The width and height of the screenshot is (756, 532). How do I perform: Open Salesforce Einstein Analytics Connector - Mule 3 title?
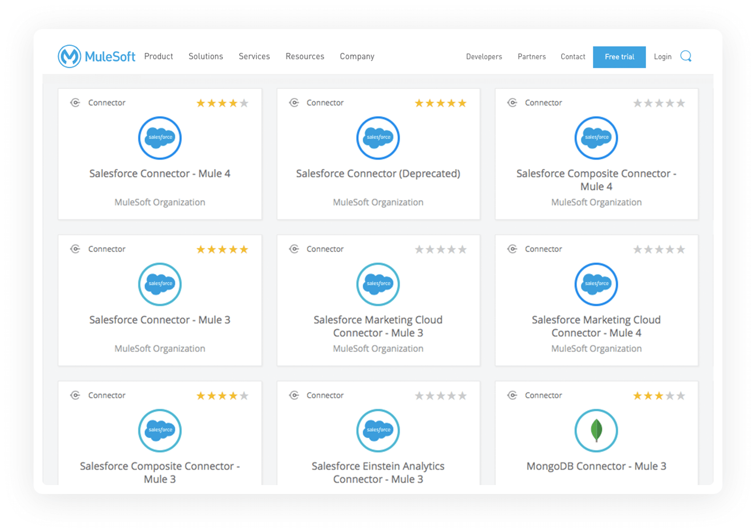(x=378, y=472)
